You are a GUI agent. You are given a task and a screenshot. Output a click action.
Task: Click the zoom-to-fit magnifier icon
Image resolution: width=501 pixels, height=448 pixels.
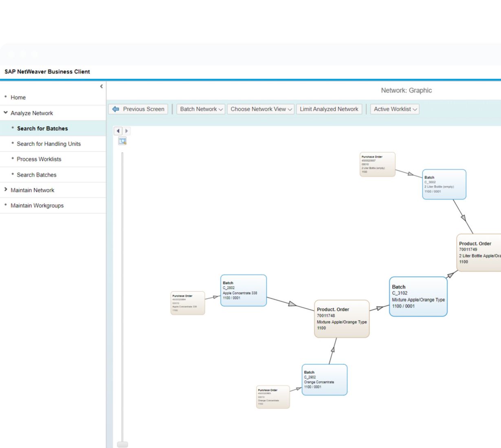[122, 141]
